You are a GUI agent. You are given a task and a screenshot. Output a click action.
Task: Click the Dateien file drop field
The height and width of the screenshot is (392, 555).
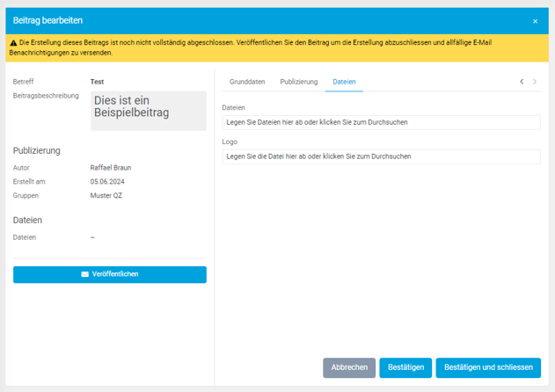click(381, 122)
